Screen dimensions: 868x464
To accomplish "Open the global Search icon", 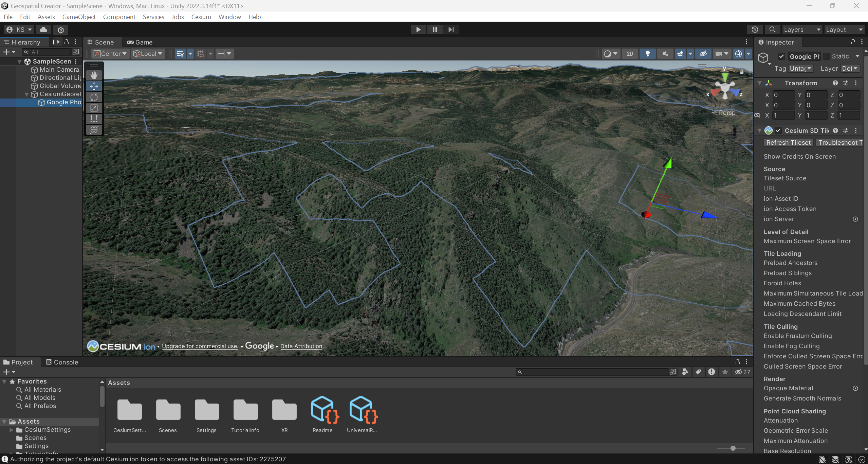I will pyautogui.click(x=772, y=30).
